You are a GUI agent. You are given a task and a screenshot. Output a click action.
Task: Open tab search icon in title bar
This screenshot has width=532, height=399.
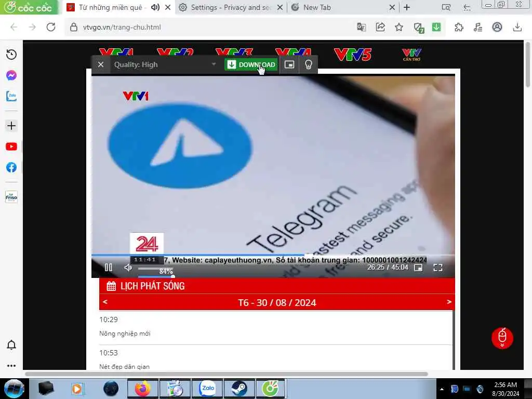[x=446, y=7]
